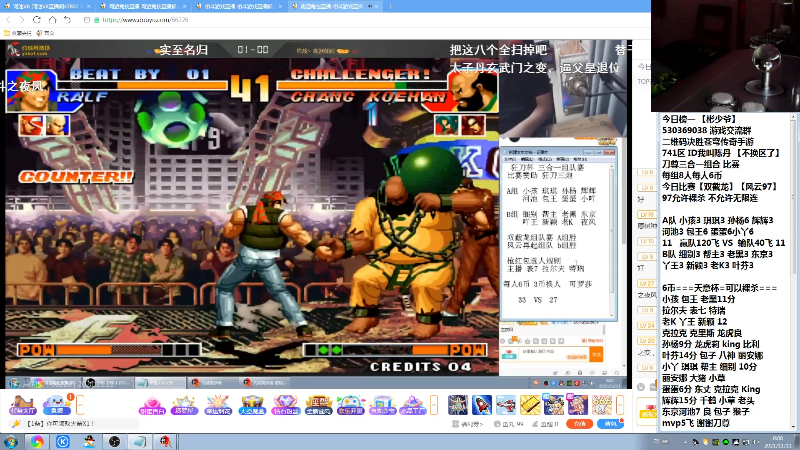Screen dimensions: 800x450
Task: Reload the page with refresh icon
Action: click(37, 19)
